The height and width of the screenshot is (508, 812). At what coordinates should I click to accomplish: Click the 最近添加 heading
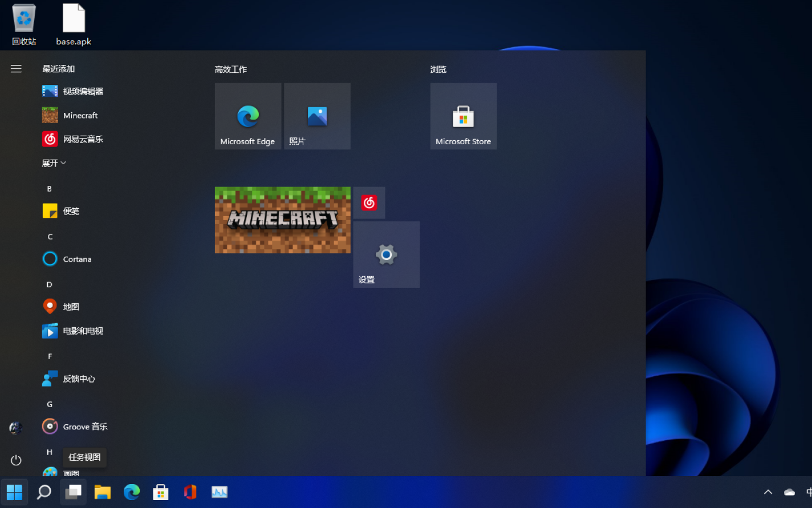(x=59, y=69)
